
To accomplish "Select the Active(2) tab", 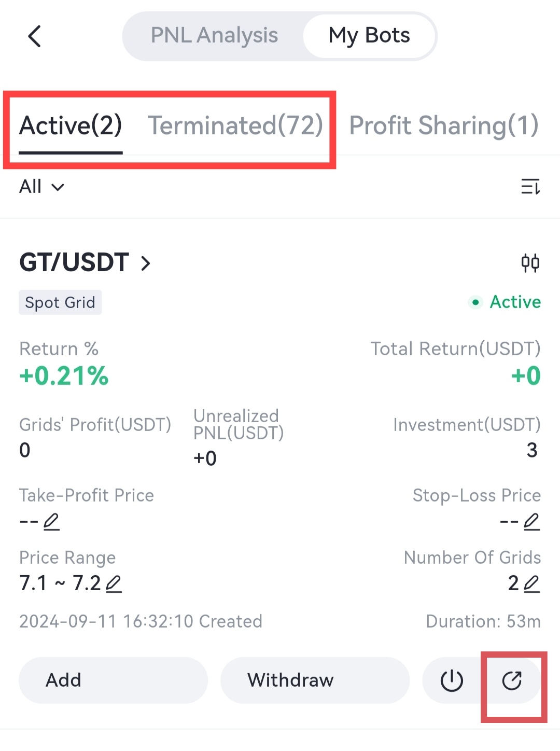I will coord(71,126).
